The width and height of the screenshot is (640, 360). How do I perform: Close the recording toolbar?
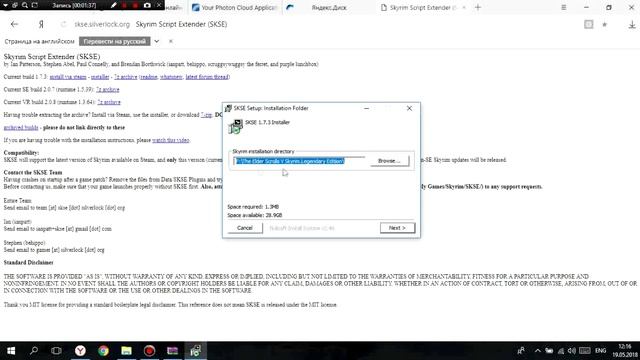(x=159, y=5)
